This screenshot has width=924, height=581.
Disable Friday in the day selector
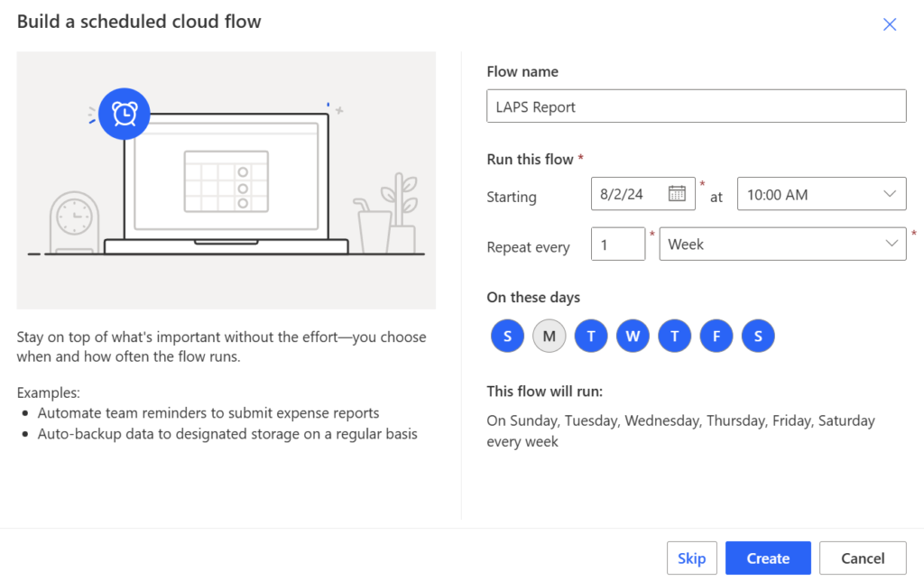(x=716, y=337)
